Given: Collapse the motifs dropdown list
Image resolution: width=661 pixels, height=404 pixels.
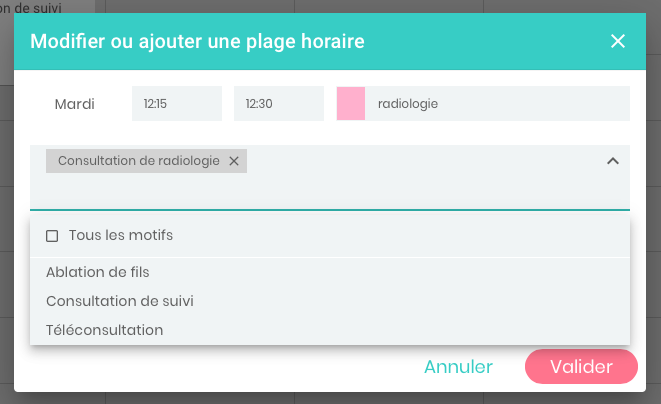Looking at the screenshot, I should [613, 161].
